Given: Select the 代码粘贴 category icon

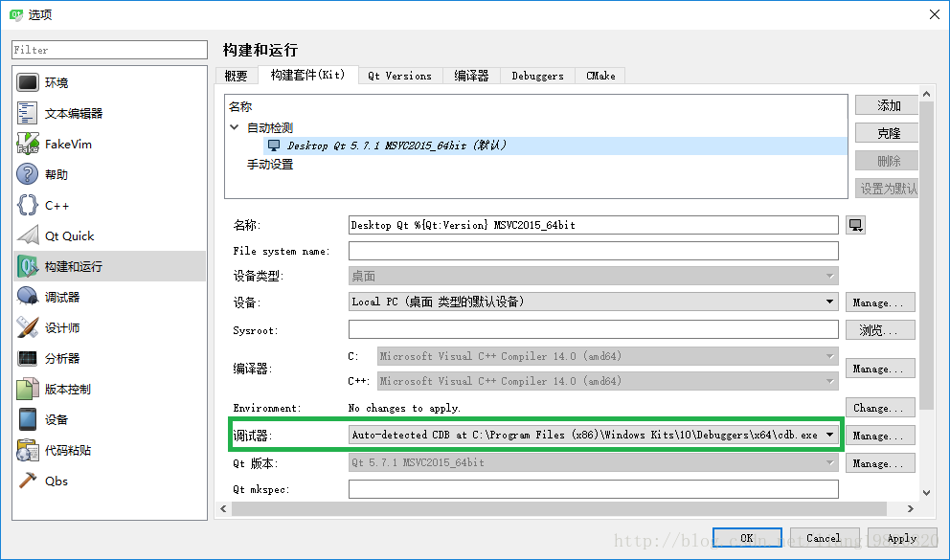Looking at the screenshot, I should point(28,451).
